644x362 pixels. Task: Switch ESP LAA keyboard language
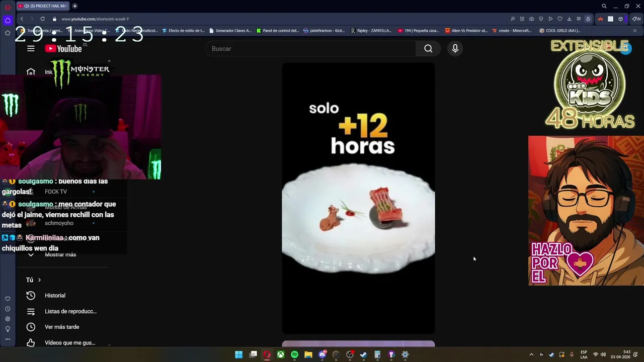(x=584, y=354)
